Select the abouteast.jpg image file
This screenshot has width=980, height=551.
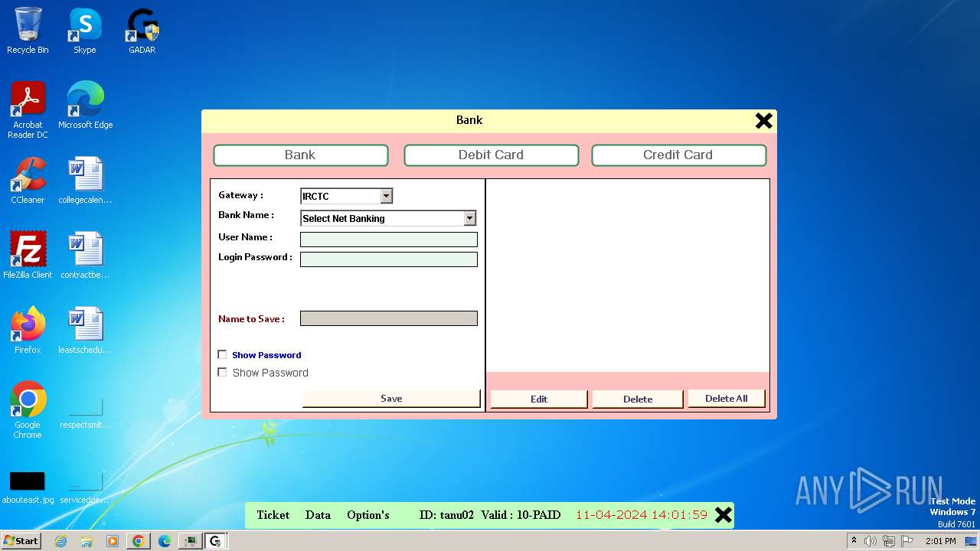[x=28, y=487]
